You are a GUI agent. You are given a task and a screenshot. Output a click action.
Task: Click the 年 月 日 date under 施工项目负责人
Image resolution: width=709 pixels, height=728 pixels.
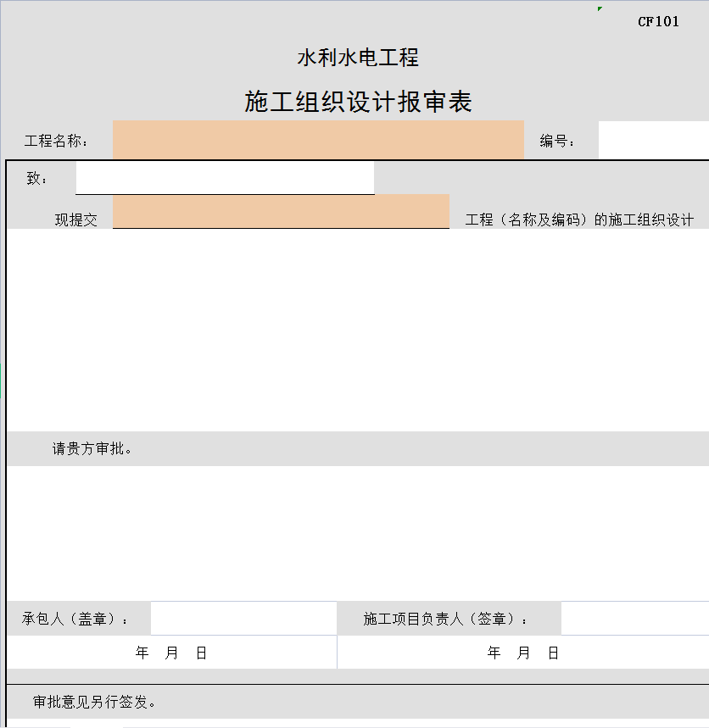click(x=522, y=653)
